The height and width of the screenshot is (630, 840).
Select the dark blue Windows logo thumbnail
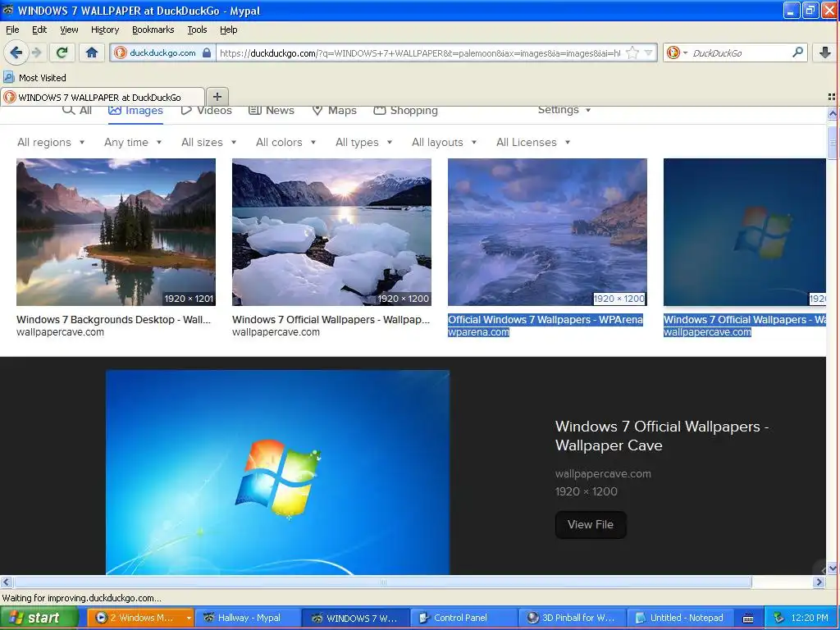[x=745, y=232]
